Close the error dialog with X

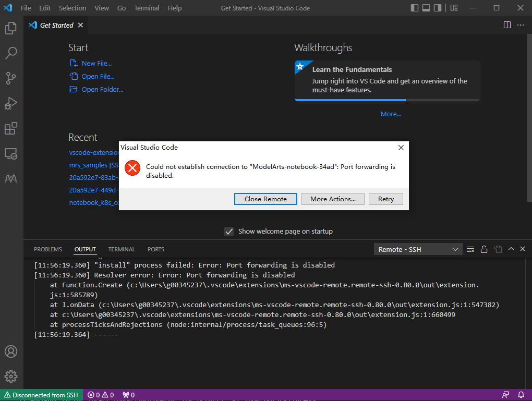(401, 148)
